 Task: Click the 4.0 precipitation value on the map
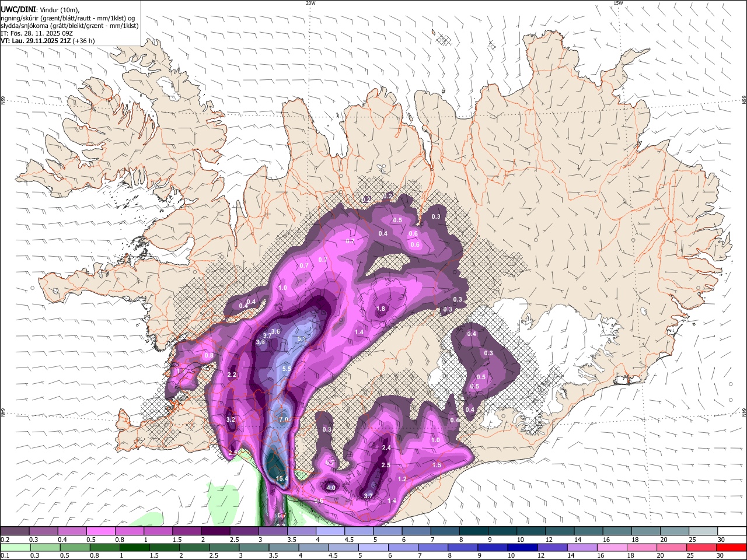(331, 487)
